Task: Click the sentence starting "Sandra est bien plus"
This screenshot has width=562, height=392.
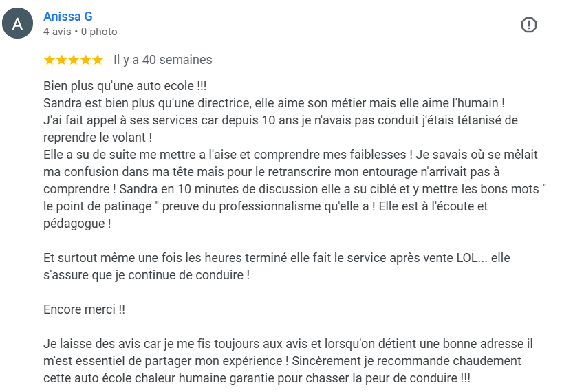Action: coord(274,103)
